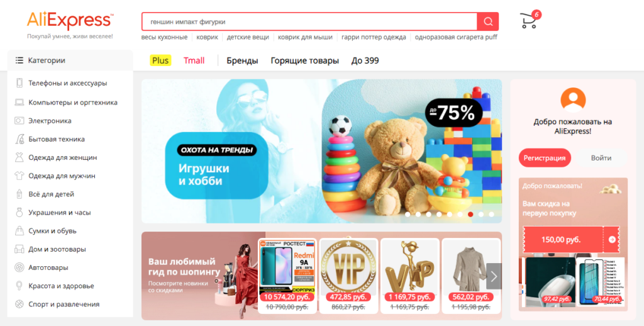Click the laptop icon beside Компьютеры и оргтехника

point(19,103)
